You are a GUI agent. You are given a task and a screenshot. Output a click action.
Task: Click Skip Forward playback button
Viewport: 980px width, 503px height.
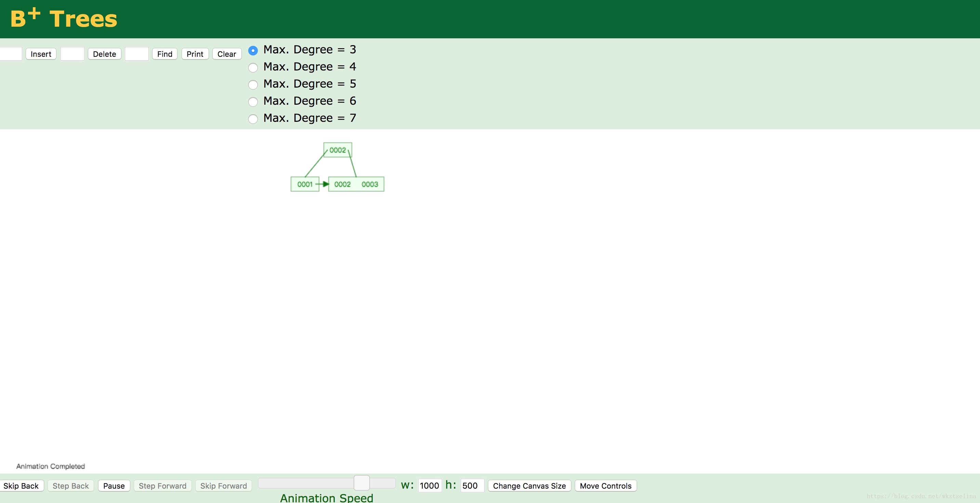pyautogui.click(x=223, y=486)
